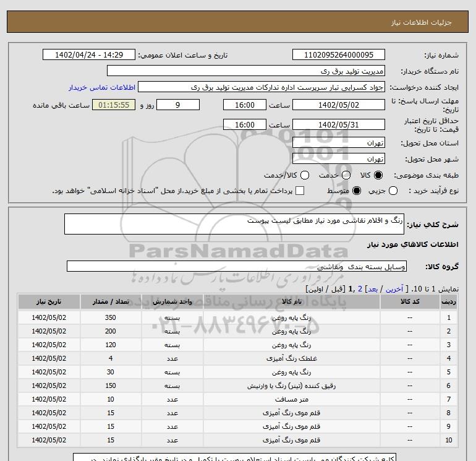
Task: Click the واحد شمارش column header
Action: [x=172, y=301]
